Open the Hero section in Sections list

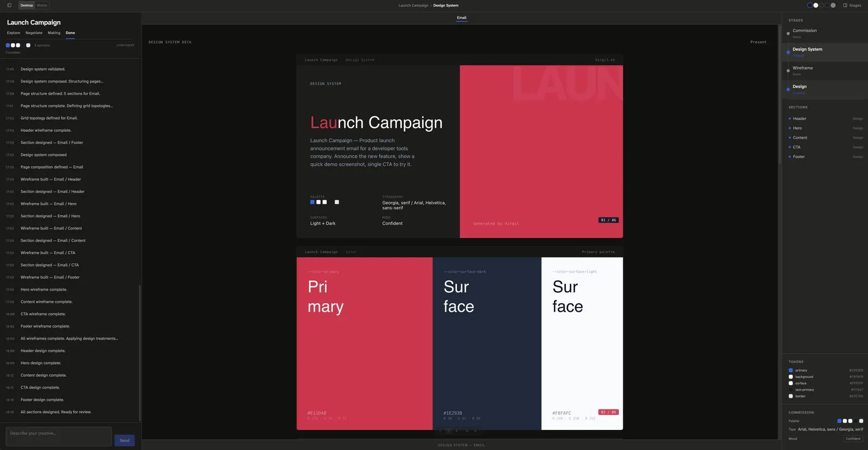[x=826, y=128]
